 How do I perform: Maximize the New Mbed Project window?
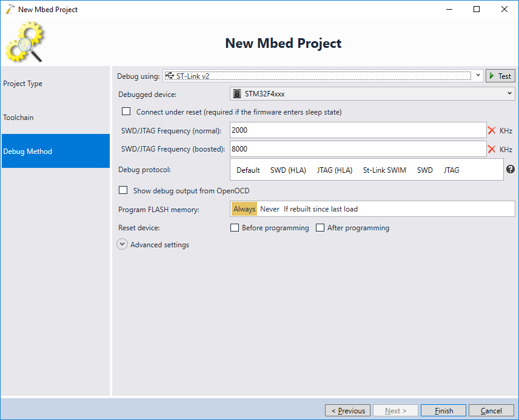point(477,9)
